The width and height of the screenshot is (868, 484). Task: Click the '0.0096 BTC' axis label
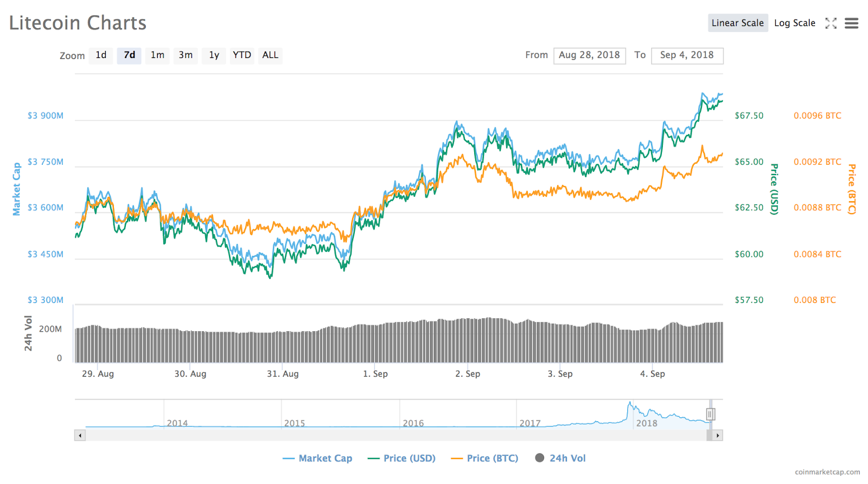coord(818,116)
